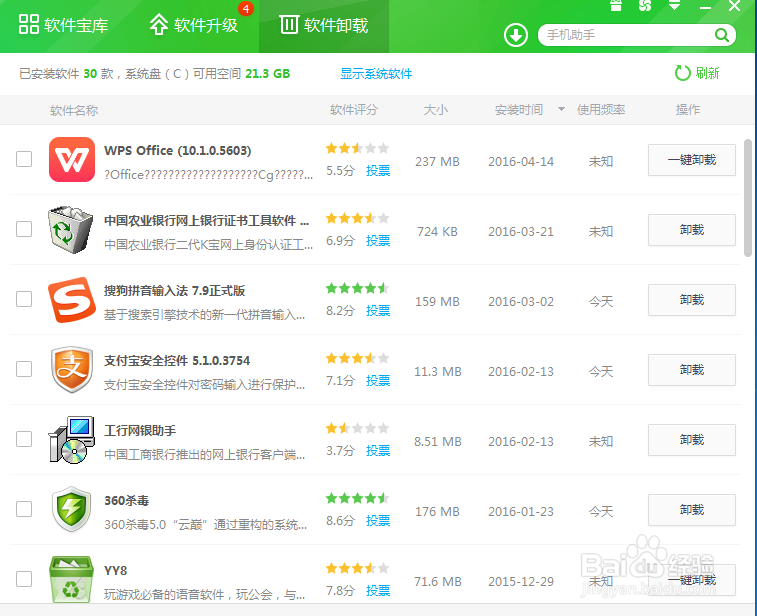Open WPS Office (10.1.0.5603) entry title
Image resolution: width=757 pixels, height=616 pixels.
click(x=178, y=151)
